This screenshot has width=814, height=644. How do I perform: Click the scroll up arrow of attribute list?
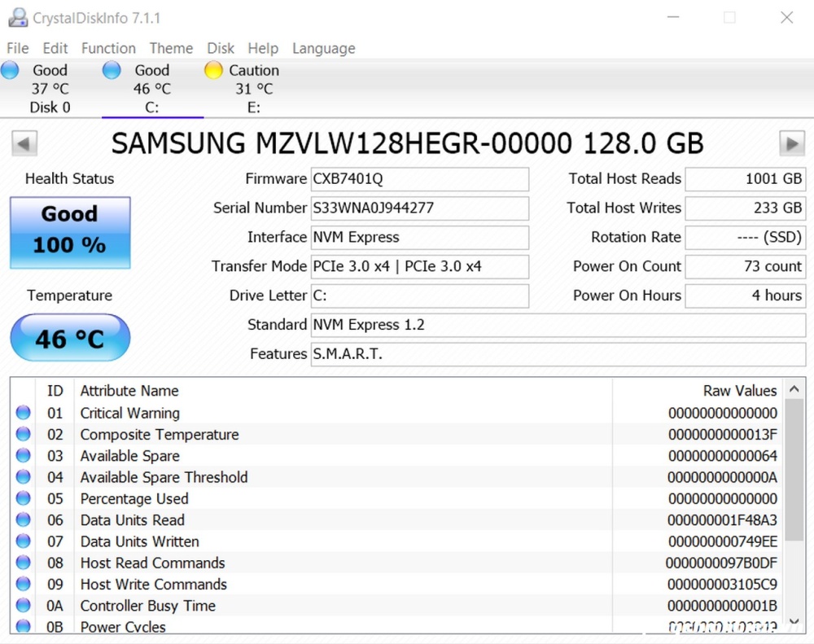(794, 388)
